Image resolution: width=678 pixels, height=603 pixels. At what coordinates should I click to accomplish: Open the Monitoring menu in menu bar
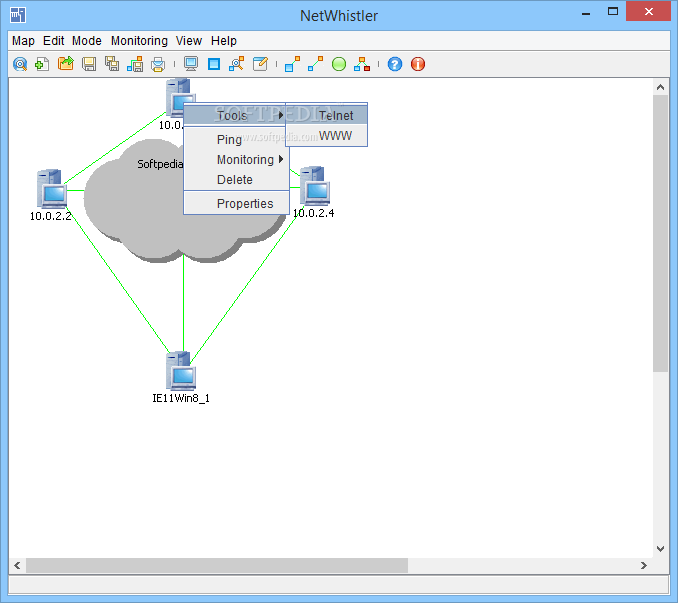click(x=139, y=41)
